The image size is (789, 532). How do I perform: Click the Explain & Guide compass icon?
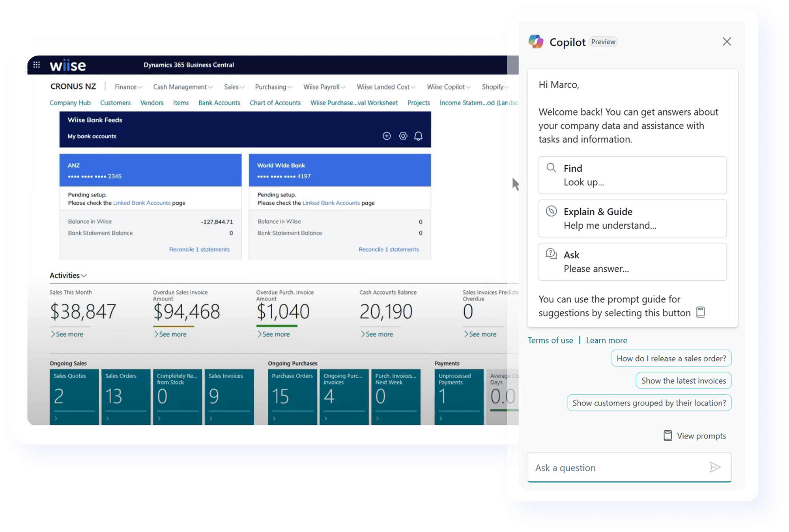click(551, 211)
